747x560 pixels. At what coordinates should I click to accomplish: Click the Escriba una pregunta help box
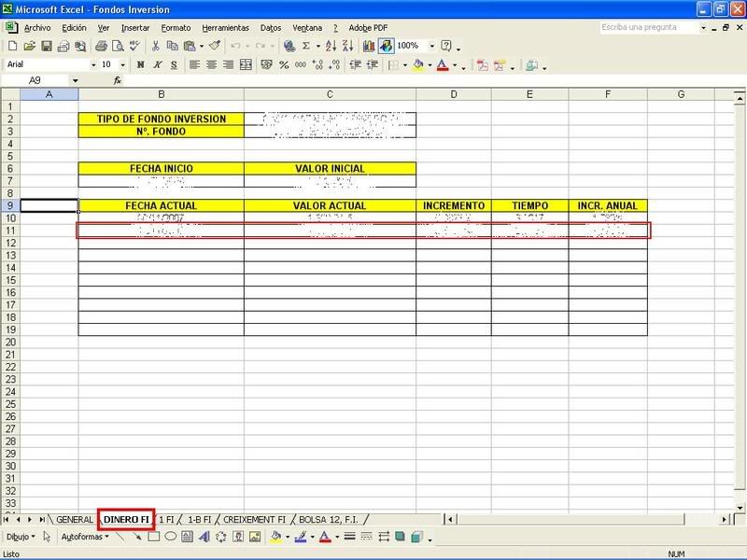[x=648, y=28]
